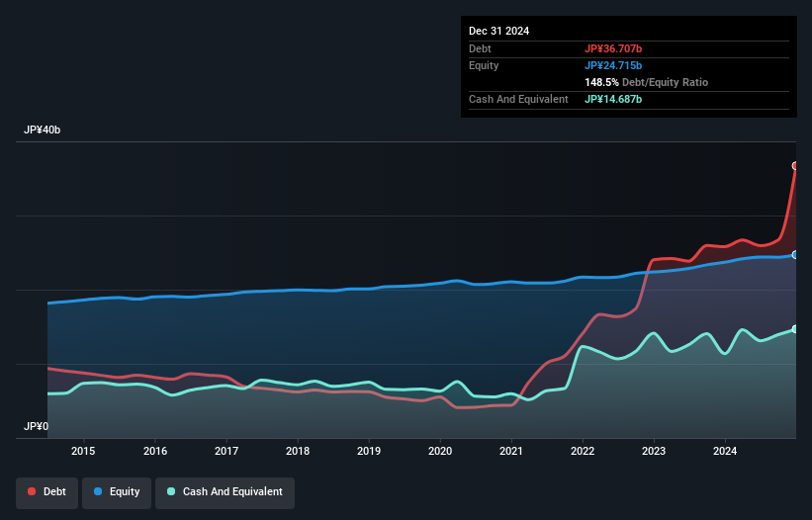
Task: Click the Cash And Equivalent tooltip label
Action: click(x=518, y=99)
